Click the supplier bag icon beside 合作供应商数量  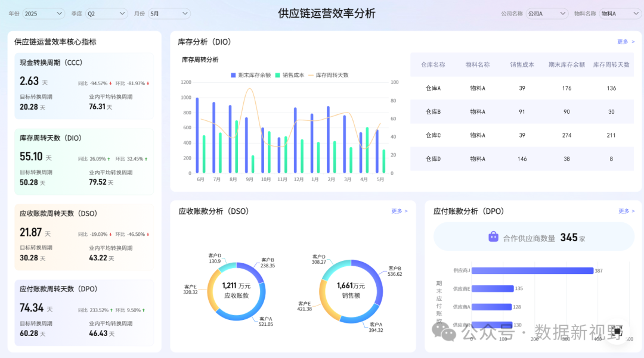pos(493,237)
